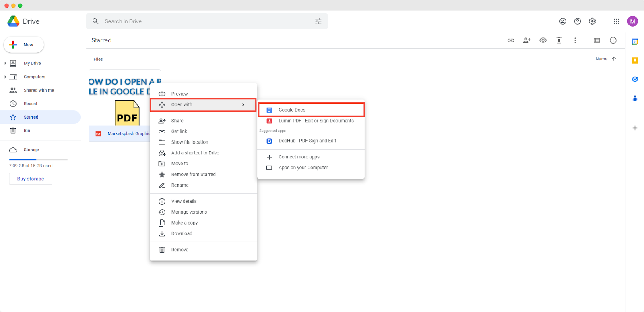Choose Open with from context menu
This screenshot has height=312, width=644.
coord(203,105)
